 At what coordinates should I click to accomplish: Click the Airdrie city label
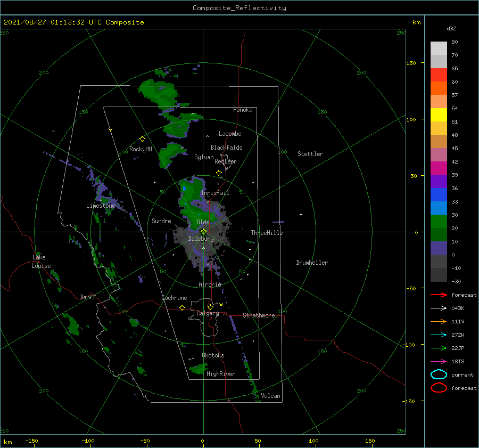(x=210, y=284)
